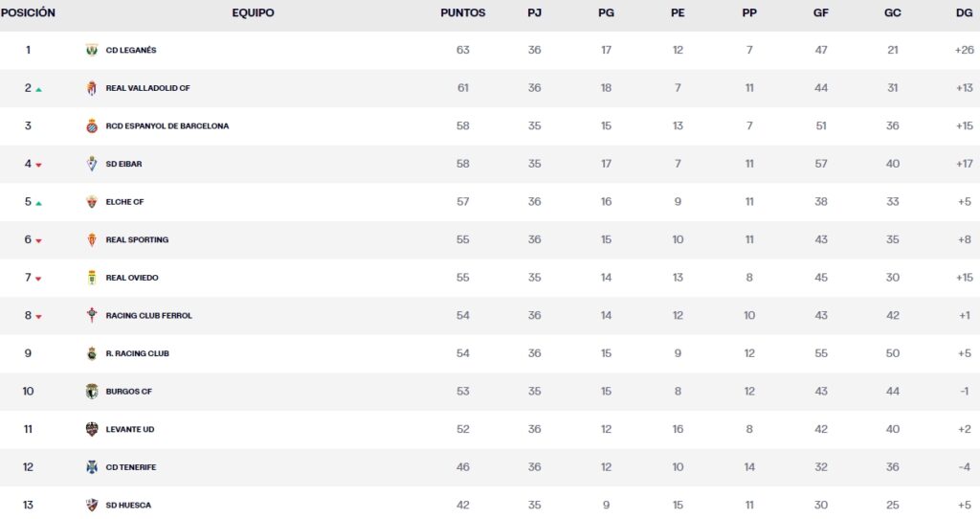Click the RCD Espanyol de Barcelona crest
980x519 pixels.
[92, 125]
